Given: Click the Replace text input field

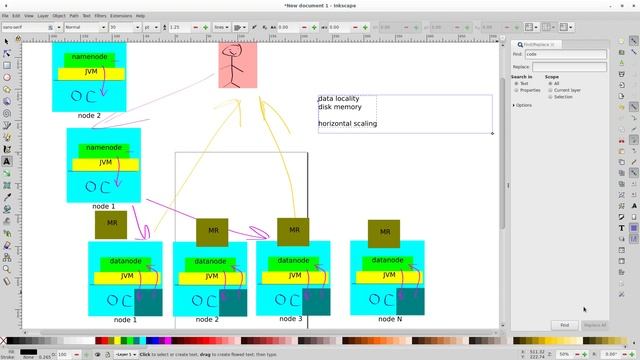Looking at the screenshot, I should coord(569,67).
